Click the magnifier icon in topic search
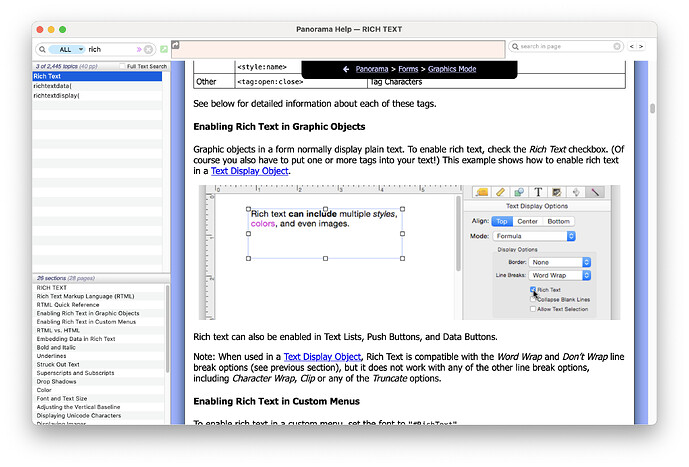Viewport: 689px width, 467px height. coord(42,50)
